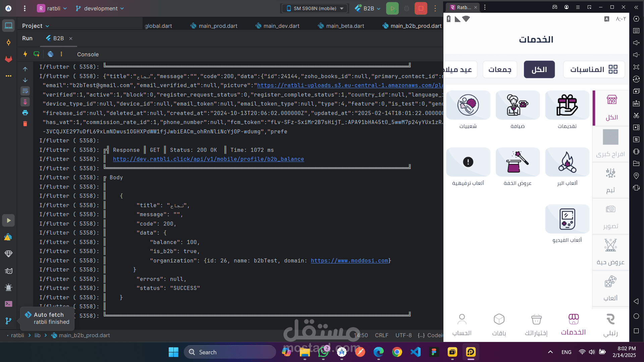Open الحساب account bottom navigation item
The width and height of the screenshot is (644, 362).
[x=462, y=324]
